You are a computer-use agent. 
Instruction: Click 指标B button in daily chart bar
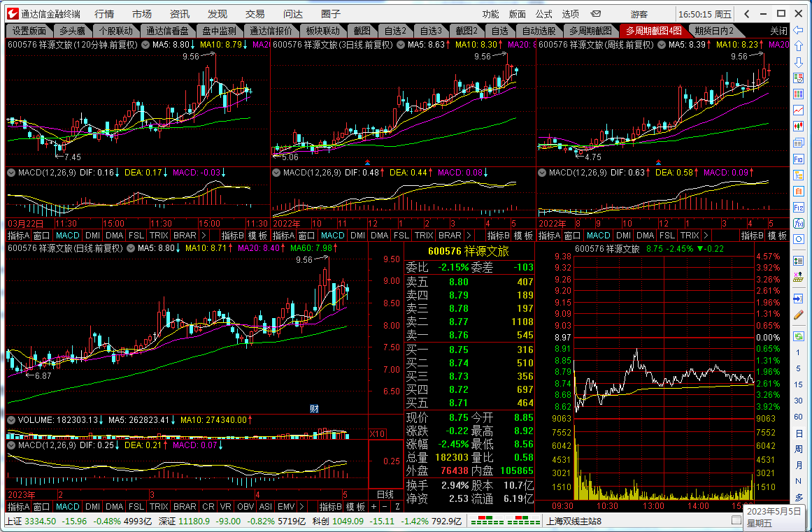pyautogui.click(x=329, y=507)
